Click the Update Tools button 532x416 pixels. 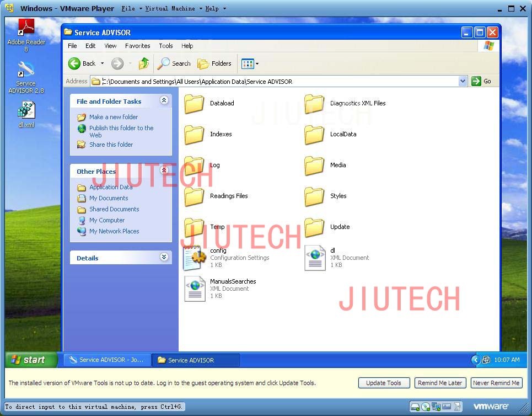click(x=384, y=383)
